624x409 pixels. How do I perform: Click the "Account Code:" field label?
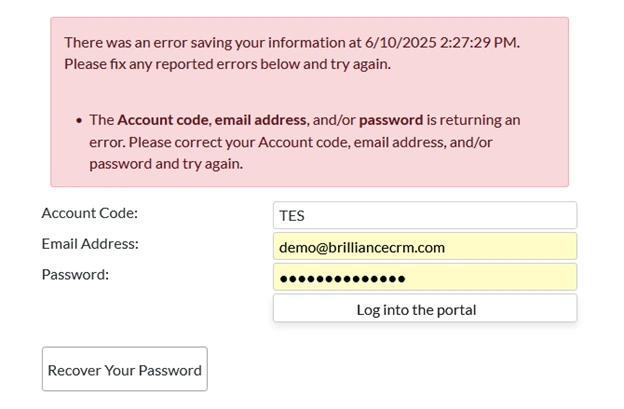point(89,213)
